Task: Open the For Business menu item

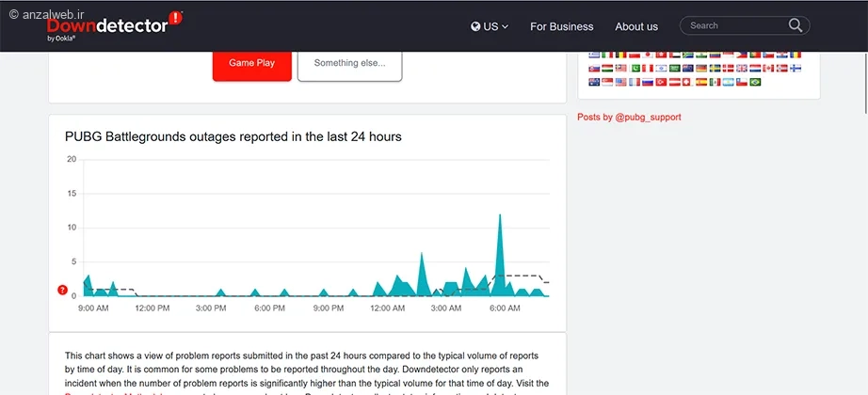Action: 561,26
